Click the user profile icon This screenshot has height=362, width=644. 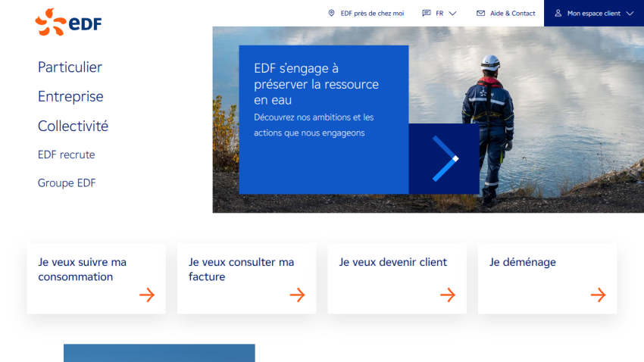point(558,13)
